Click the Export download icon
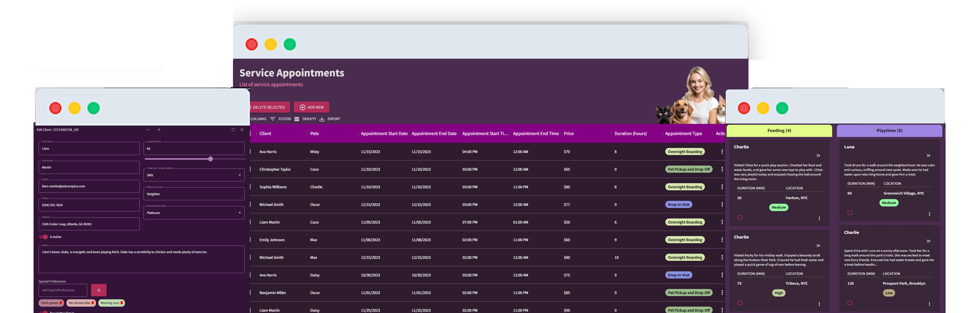980x313 pixels. click(322, 119)
